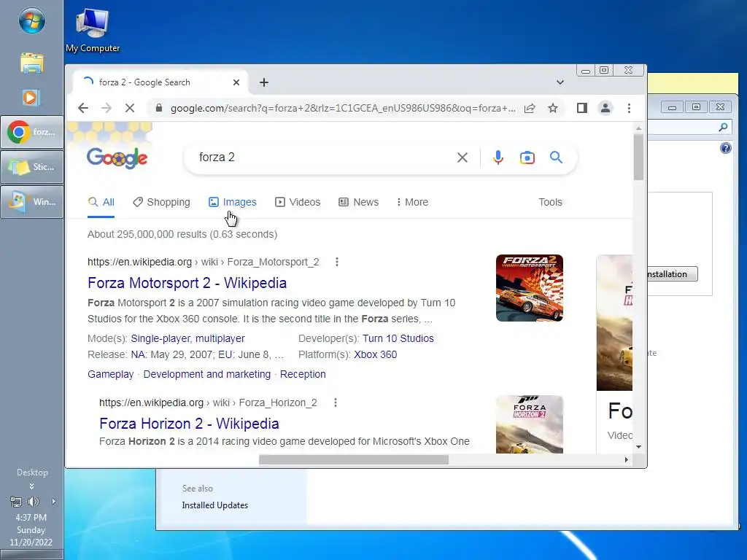Click the volume speaker tray icon
This screenshot has width=747, height=560.
(x=33, y=502)
